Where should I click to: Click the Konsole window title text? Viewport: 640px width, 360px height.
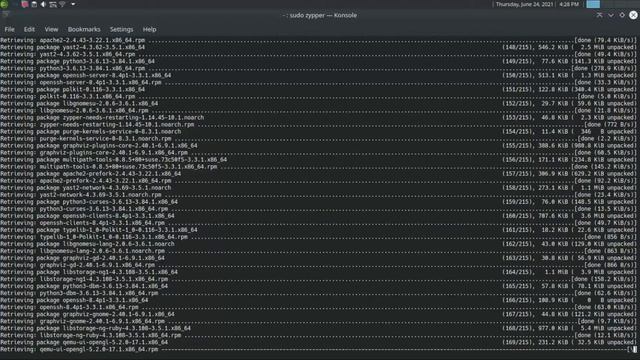pyautogui.click(x=320, y=15)
